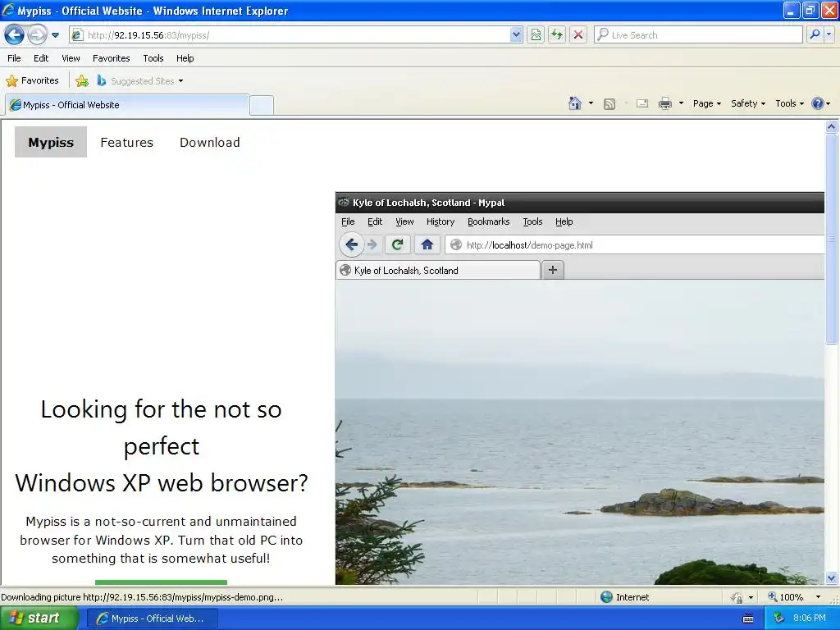Screen dimensions: 840x630
Task: Select the Mypiss - Official Website tab
Action: (127, 105)
